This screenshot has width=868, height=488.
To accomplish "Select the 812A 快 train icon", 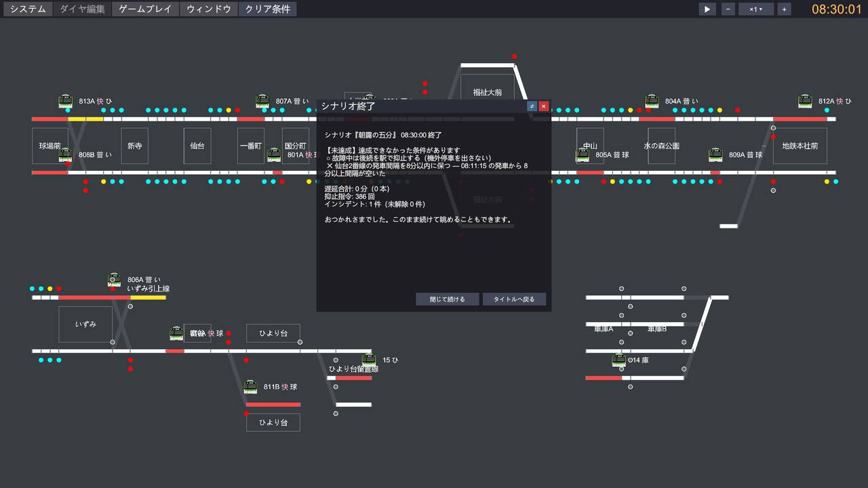I will click(x=805, y=102).
